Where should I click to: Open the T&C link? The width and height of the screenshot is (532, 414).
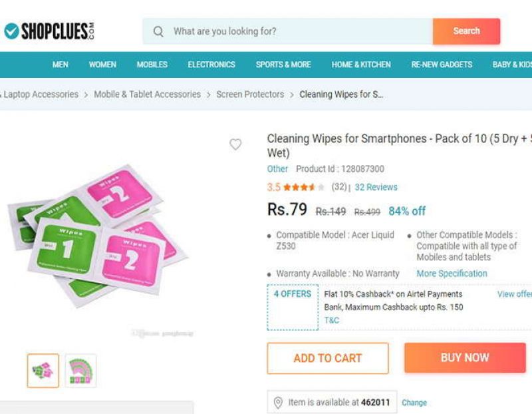tap(332, 320)
